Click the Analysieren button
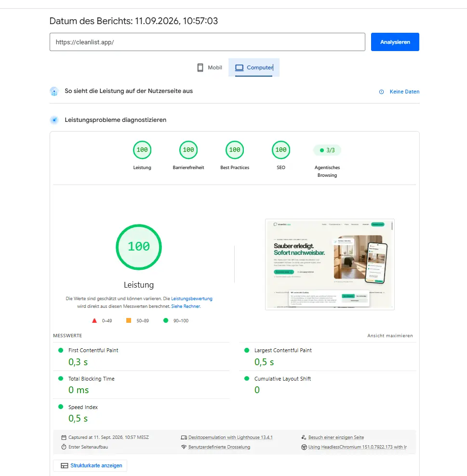 [x=395, y=42]
